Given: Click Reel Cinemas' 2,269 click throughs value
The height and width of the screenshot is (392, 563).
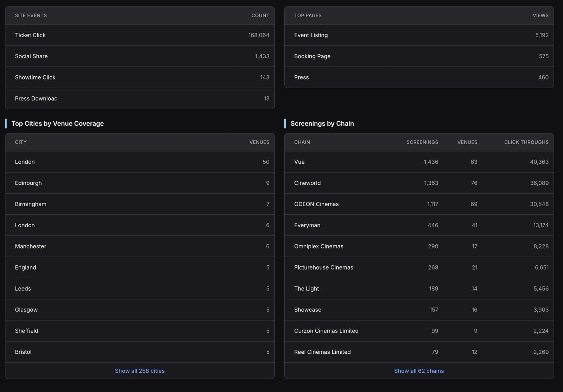Looking at the screenshot, I should (541, 352).
